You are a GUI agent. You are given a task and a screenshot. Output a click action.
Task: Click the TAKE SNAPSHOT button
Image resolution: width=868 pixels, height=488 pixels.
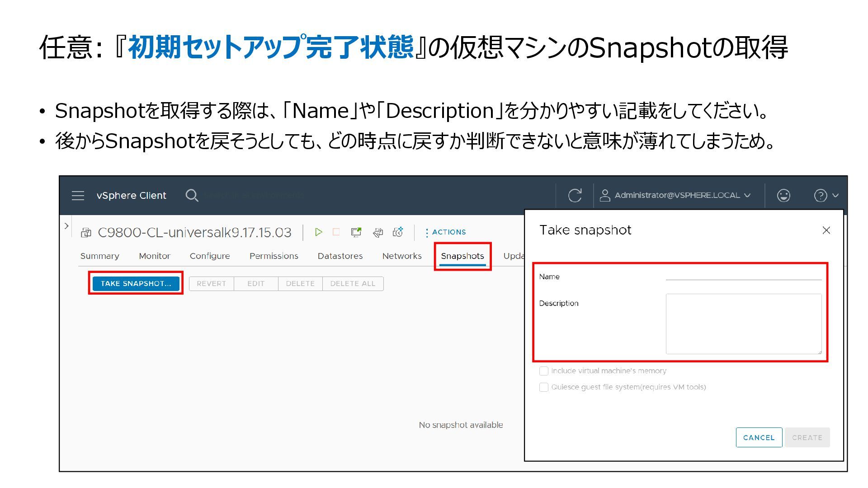tap(136, 284)
